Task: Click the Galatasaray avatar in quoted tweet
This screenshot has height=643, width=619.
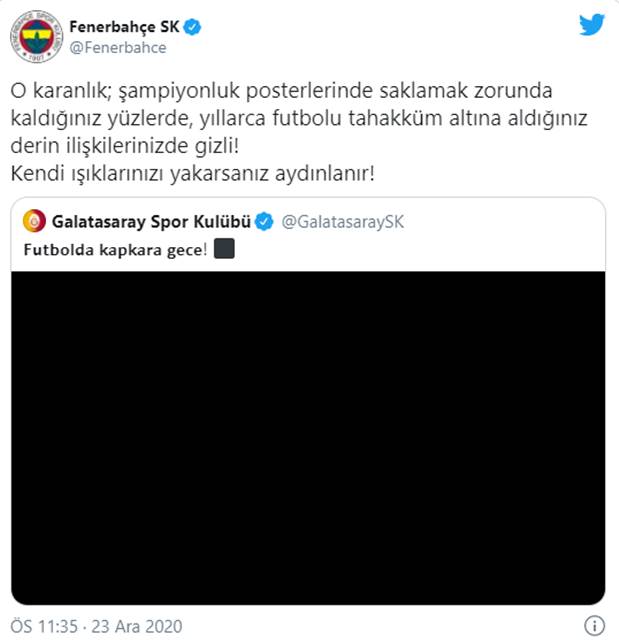Action: pyautogui.click(x=34, y=221)
